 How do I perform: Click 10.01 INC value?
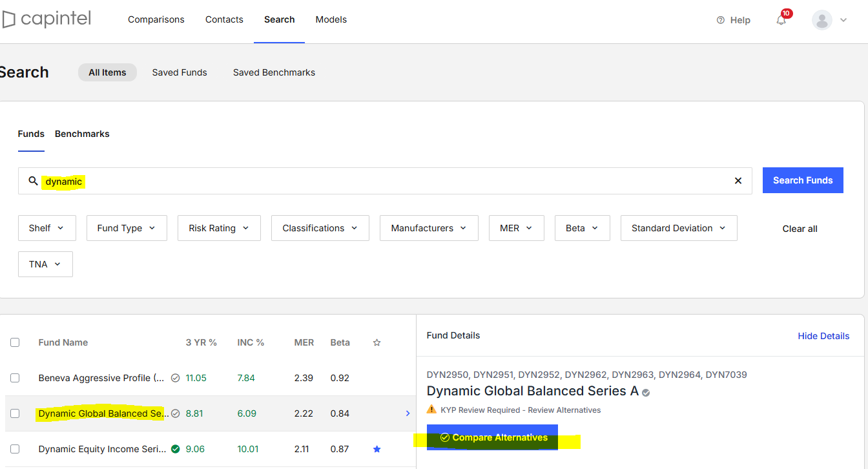[x=248, y=449]
